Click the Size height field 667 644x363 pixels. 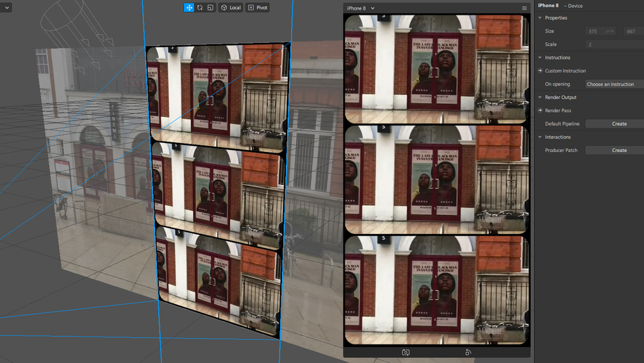coord(634,31)
